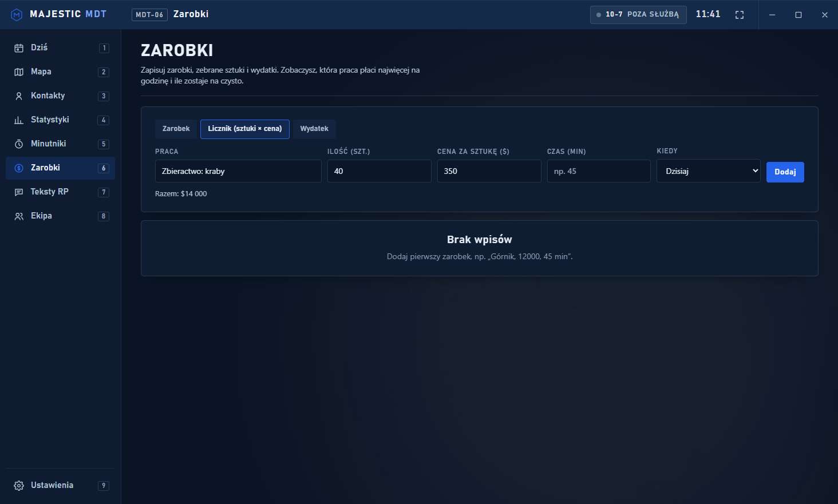Toggle fullscreen mode icon

pyautogui.click(x=740, y=15)
